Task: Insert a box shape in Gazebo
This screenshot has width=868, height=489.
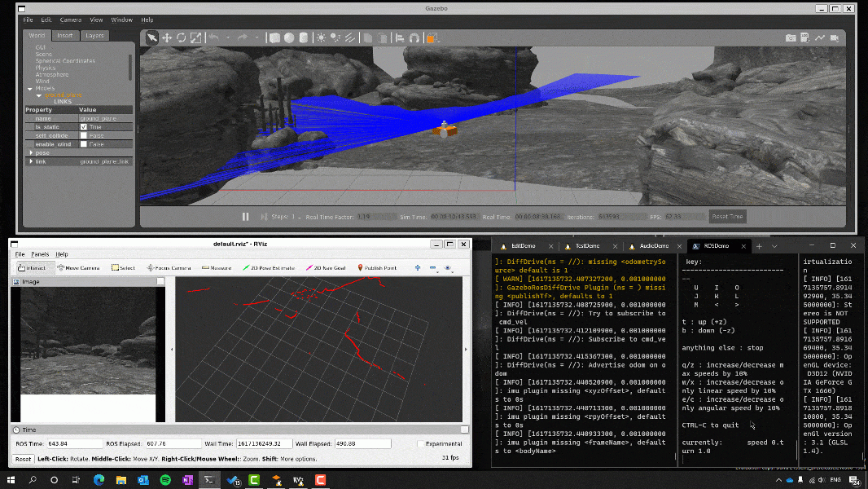Action: point(275,37)
